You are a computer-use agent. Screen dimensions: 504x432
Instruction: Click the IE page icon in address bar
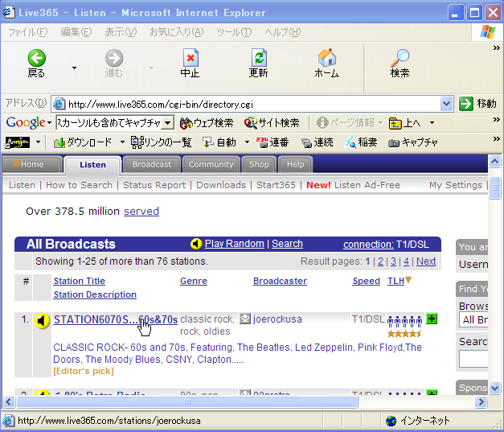[59, 104]
